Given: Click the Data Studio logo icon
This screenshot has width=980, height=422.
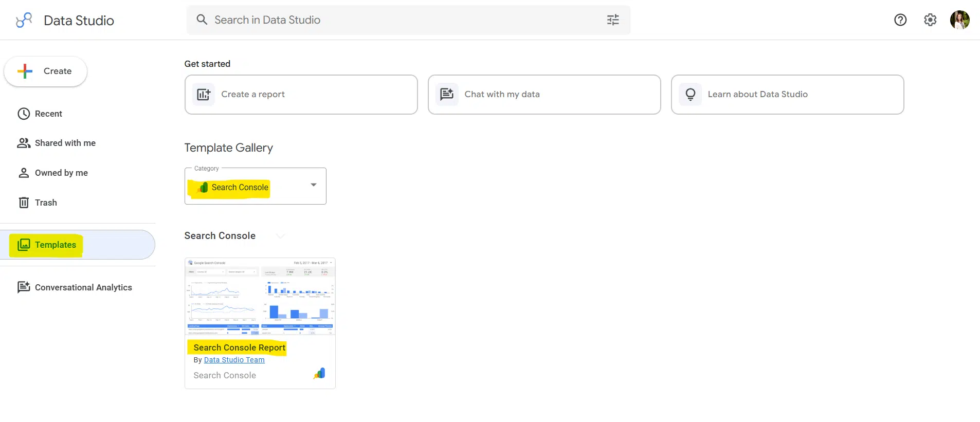Looking at the screenshot, I should coord(24,20).
